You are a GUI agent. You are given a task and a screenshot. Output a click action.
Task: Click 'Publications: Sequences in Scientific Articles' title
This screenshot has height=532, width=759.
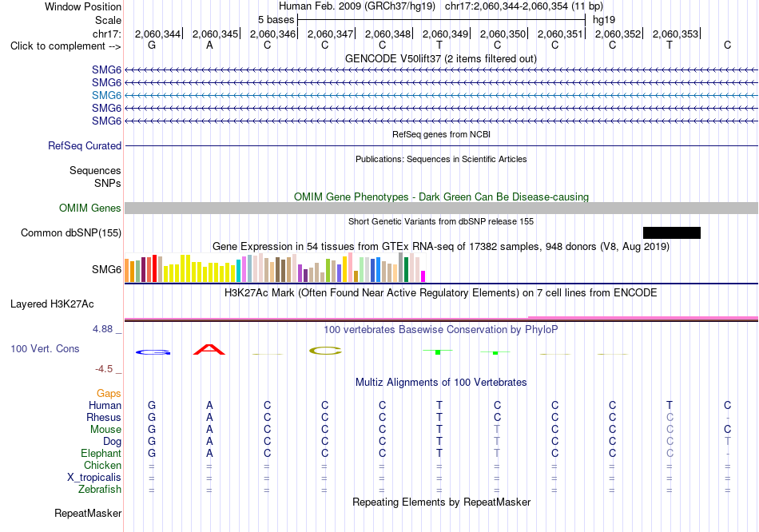coord(441,159)
